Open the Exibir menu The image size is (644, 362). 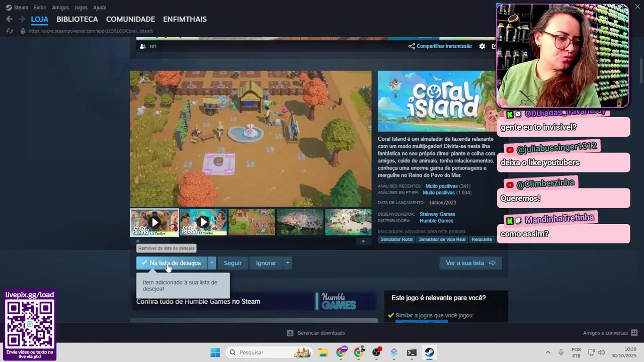click(x=40, y=8)
